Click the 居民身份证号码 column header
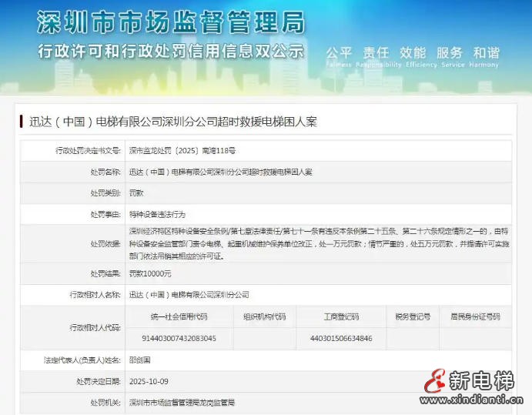 [x=474, y=316]
